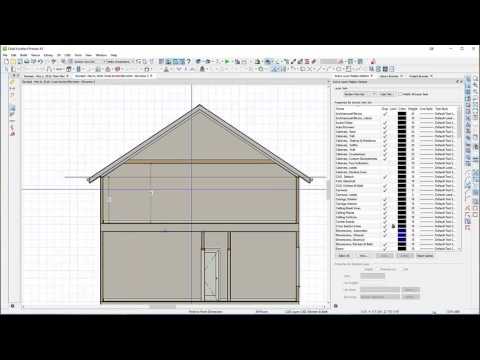
Task: Click the person silhouette icon in second toolbar
Action: tap(166, 69)
